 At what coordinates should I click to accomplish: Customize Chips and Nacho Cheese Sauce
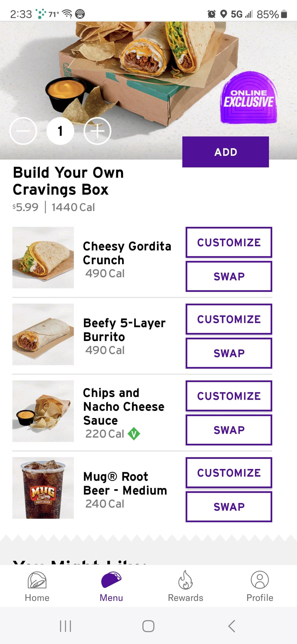click(x=229, y=396)
